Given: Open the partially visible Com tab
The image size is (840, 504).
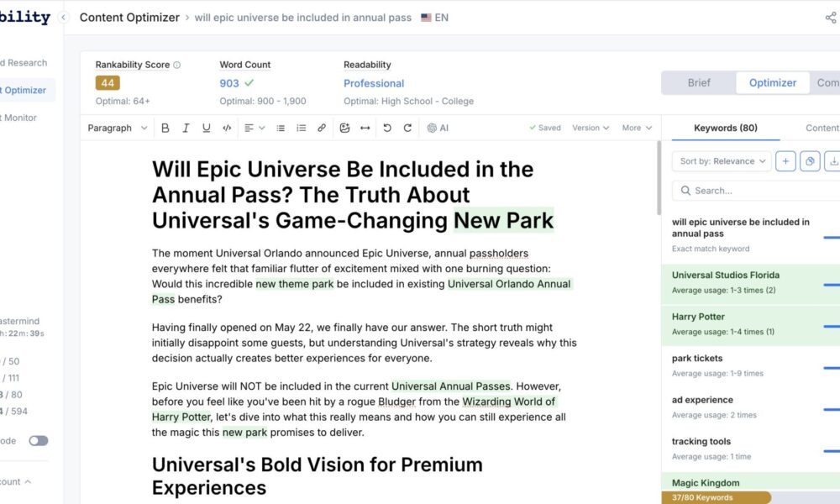Looking at the screenshot, I should click(827, 83).
